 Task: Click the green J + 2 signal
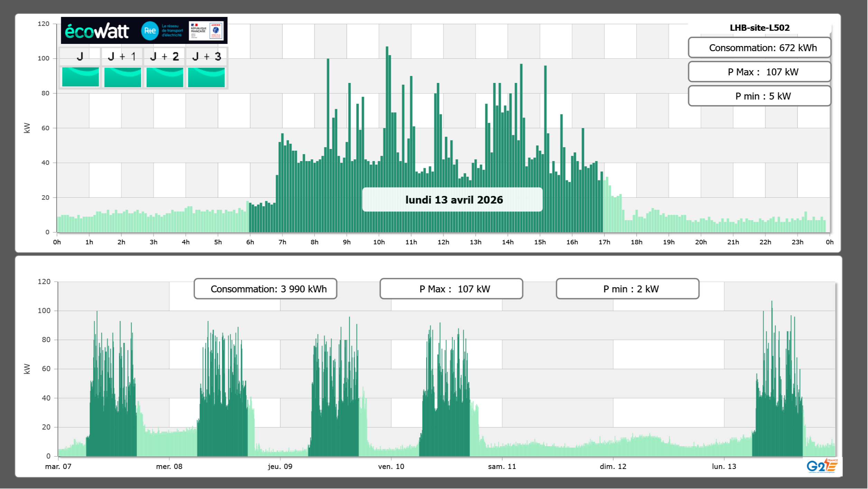coord(165,77)
